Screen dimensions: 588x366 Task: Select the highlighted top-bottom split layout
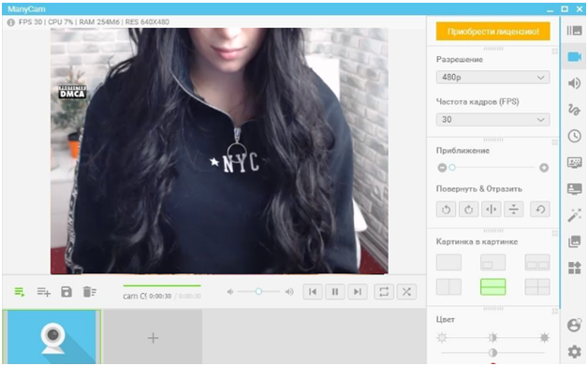[x=492, y=286]
